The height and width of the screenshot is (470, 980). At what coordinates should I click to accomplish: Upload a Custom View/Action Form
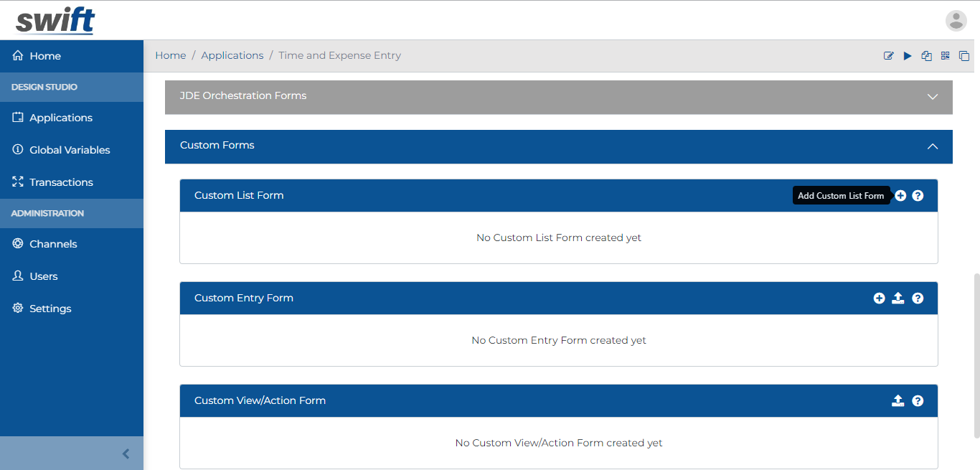[897, 400]
